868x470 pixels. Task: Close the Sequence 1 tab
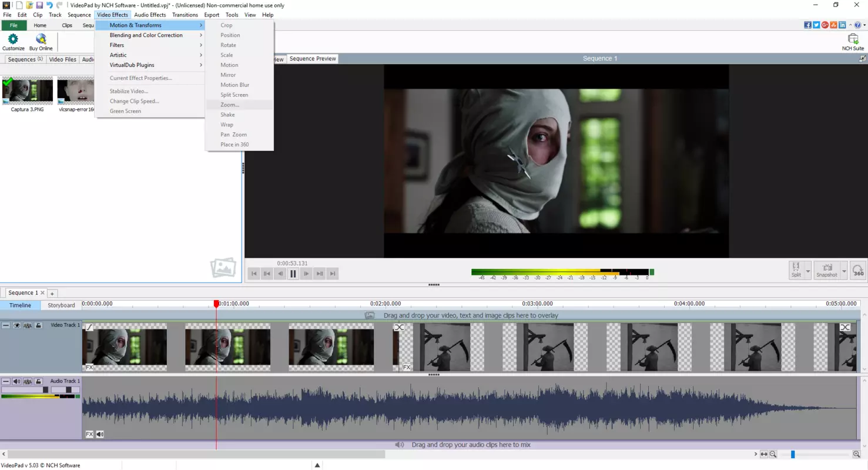pyautogui.click(x=42, y=293)
